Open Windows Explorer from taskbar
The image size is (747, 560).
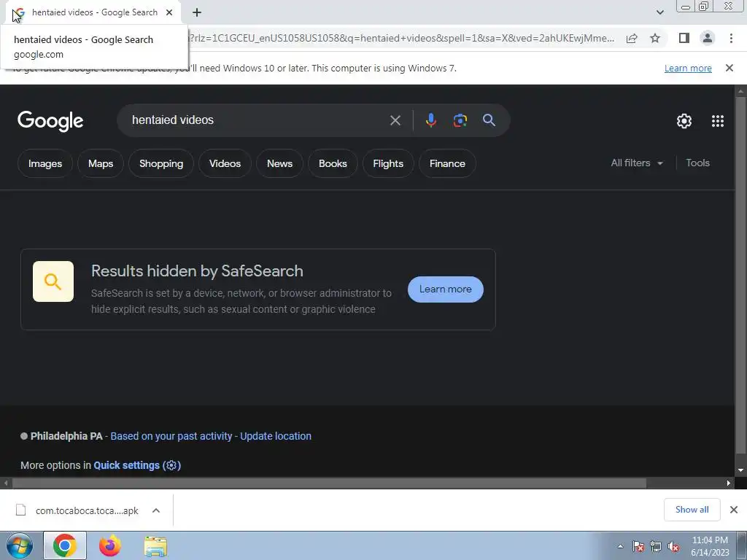(x=155, y=547)
